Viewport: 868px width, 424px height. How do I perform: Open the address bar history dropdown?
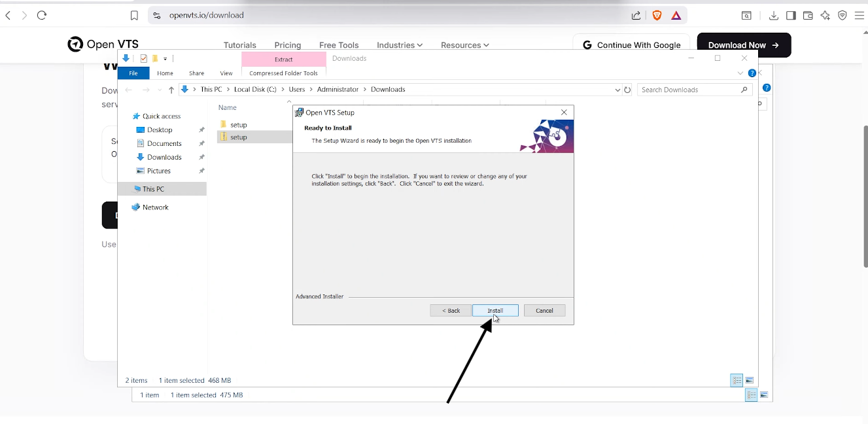(617, 90)
